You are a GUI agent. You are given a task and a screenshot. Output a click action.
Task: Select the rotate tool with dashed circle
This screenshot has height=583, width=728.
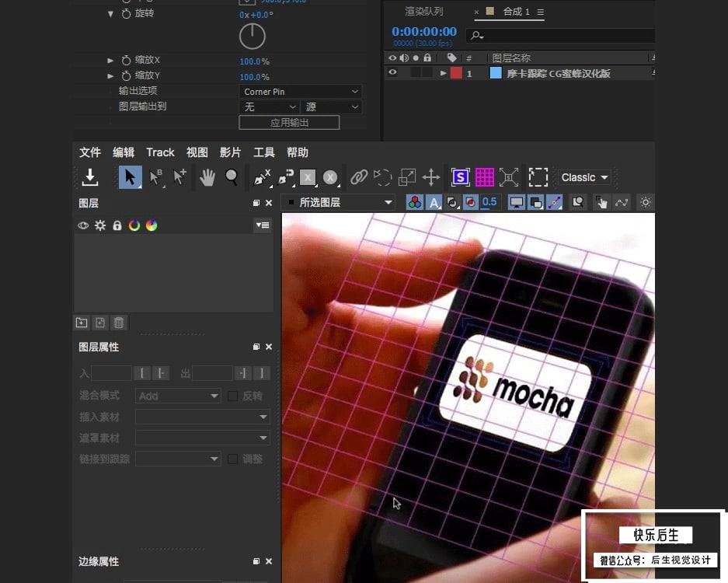[x=382, y=177]
